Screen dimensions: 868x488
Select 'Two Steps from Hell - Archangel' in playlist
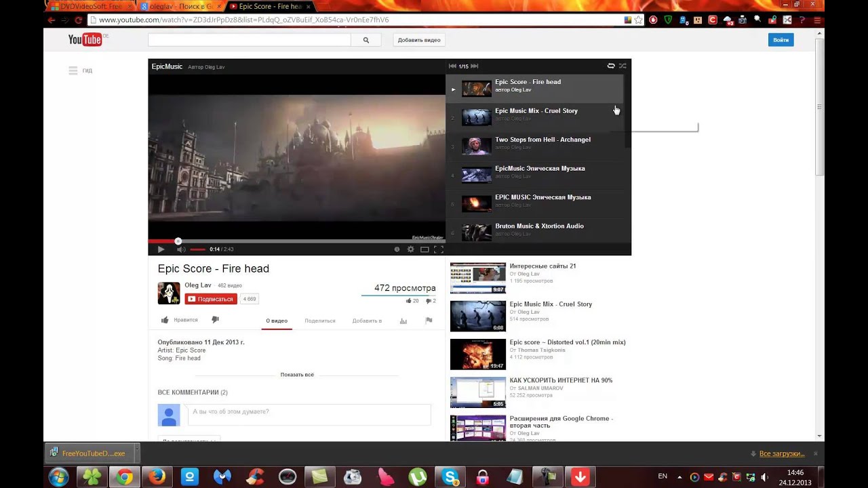pyautogui.click(x=535, y=146)
